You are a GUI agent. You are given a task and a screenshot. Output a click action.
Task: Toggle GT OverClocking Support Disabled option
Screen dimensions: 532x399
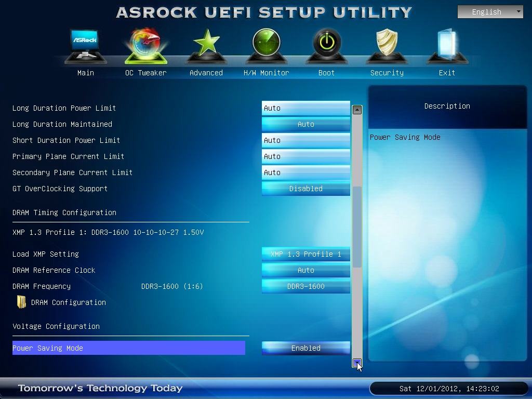pyautogui.click(x=305, y=189)
